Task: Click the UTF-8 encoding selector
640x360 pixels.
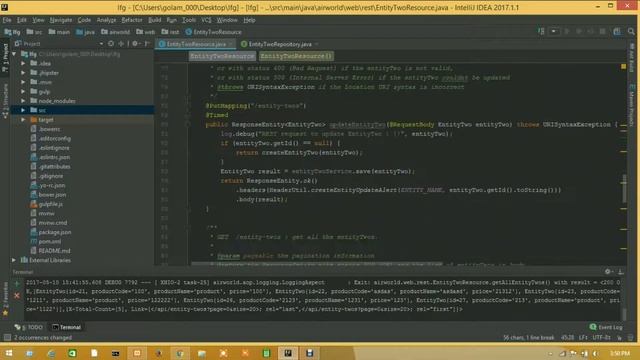Action: tap(601, 338)
